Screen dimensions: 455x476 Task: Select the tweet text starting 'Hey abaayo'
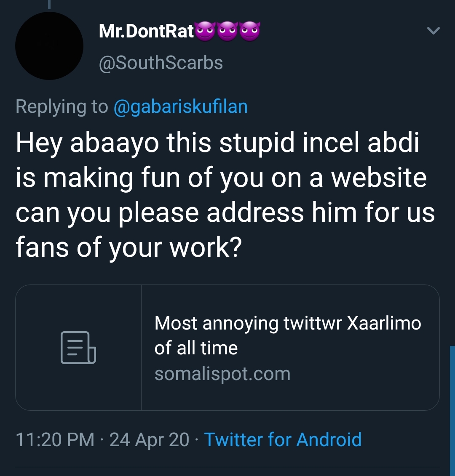(225, 194)
